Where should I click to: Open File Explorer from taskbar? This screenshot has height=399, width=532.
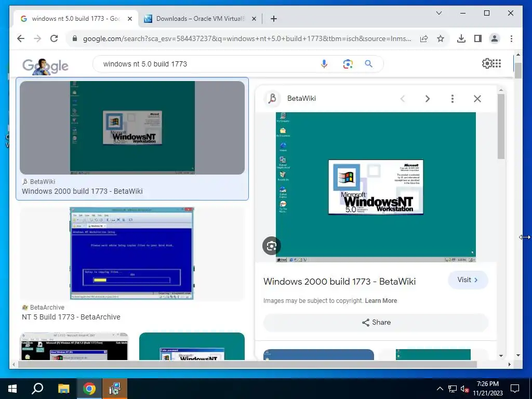tap(63, 389)
